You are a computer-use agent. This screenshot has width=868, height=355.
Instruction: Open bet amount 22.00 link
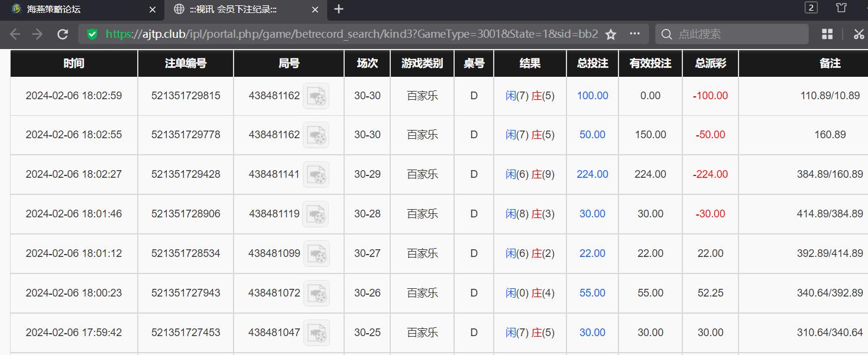pyautogui.click(x=592, y=253)
